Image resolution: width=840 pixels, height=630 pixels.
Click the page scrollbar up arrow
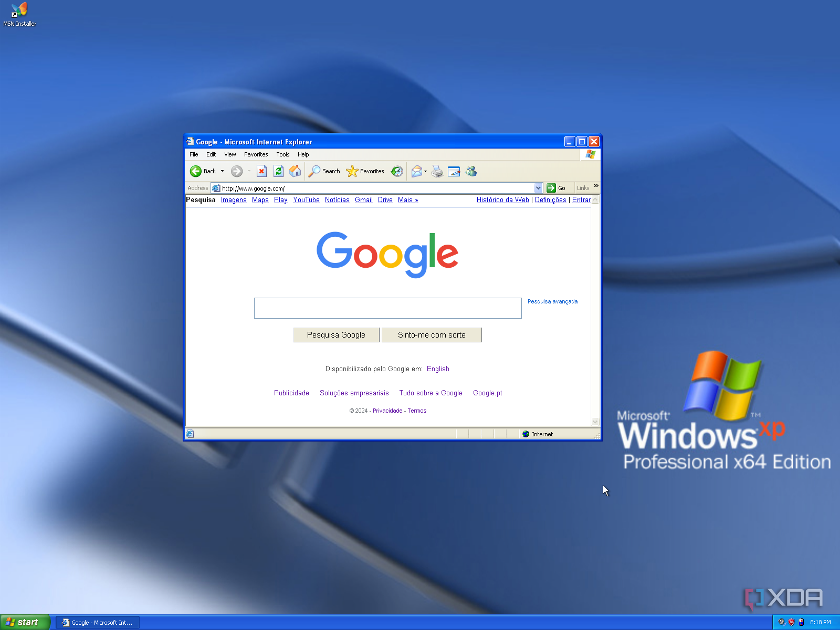[x=595, y=199]
